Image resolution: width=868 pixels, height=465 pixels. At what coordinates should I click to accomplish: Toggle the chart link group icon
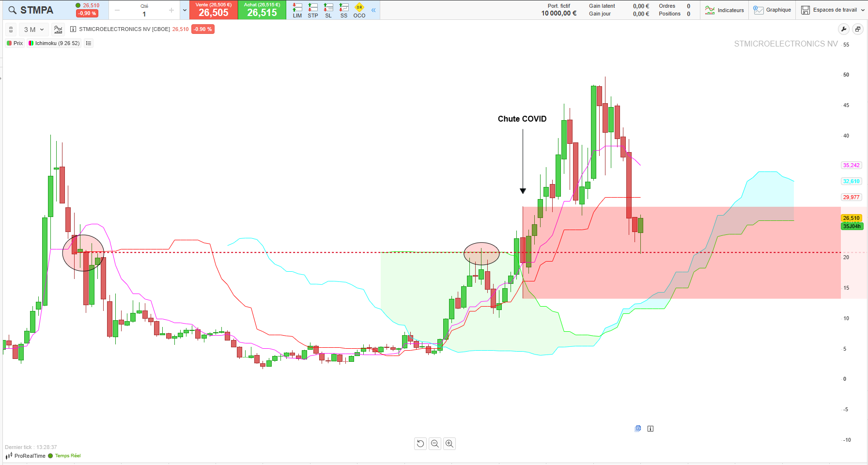coord(11,30)
